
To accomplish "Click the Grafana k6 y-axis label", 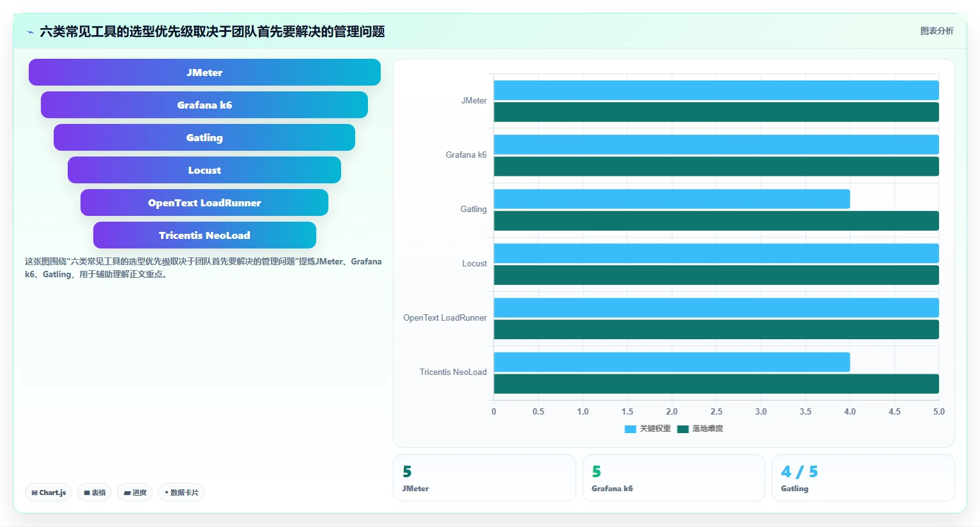I will pyautogui.click(x=466, y=155).
